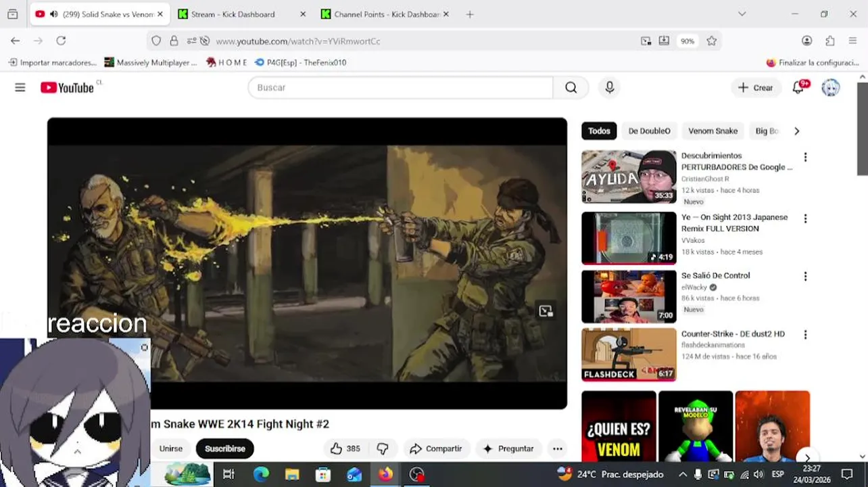Show hidden system tray icons
The height and width of the screenshot is (487, 868).
coord(683,475)
